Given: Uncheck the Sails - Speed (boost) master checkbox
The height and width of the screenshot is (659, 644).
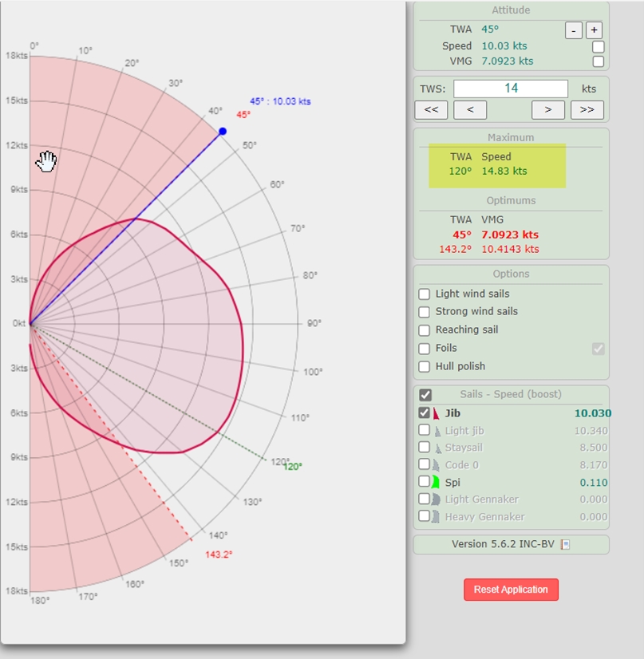Looking at the screenshot, I should [x=425, y=395].
